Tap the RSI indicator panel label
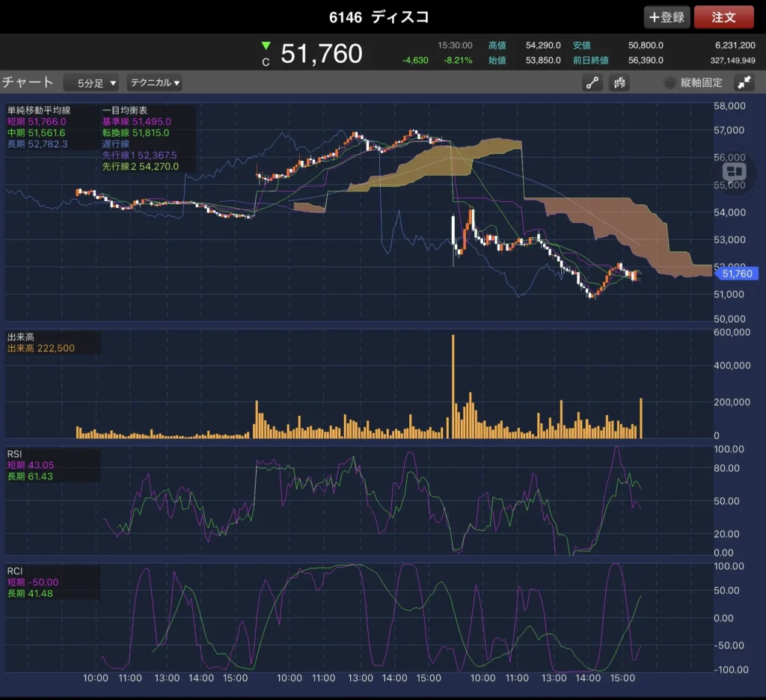766x700 pixels. pos(16,453)
